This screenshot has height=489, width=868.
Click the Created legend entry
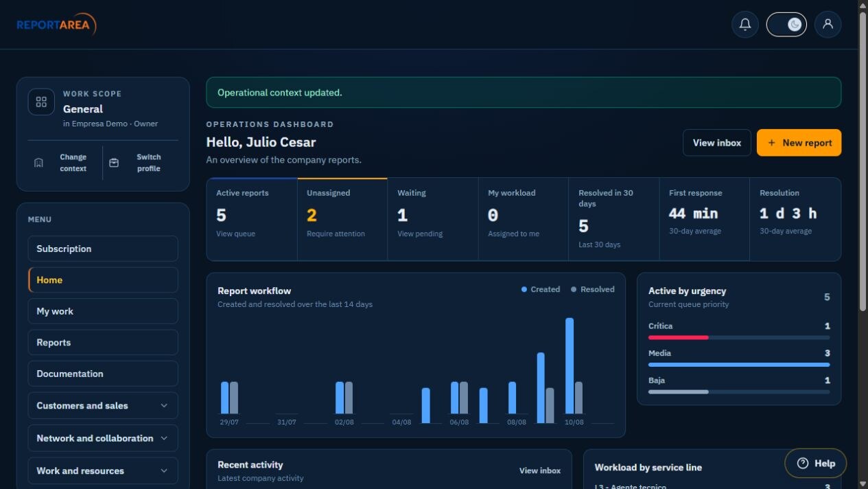[541, 289]
